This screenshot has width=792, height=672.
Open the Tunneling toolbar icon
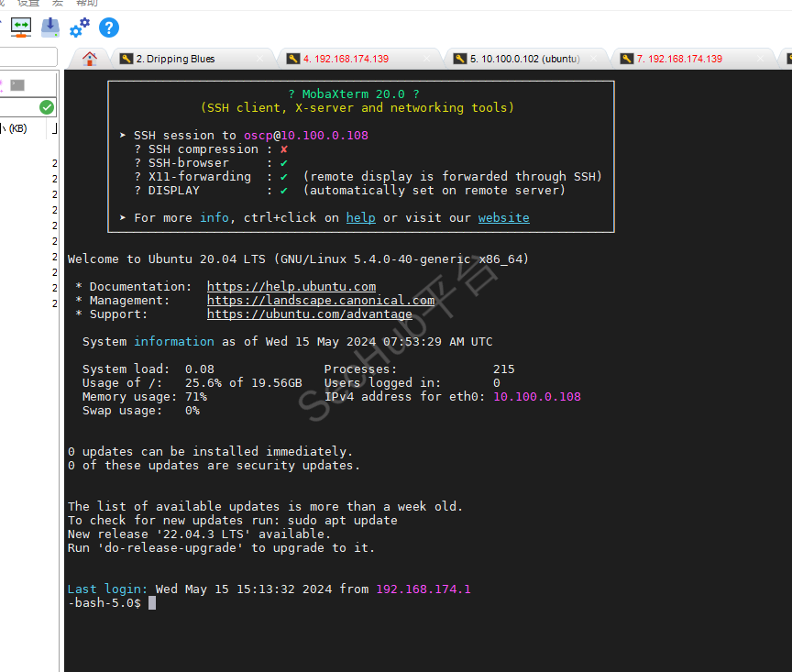pyautogui.click(x=21, y=28)
